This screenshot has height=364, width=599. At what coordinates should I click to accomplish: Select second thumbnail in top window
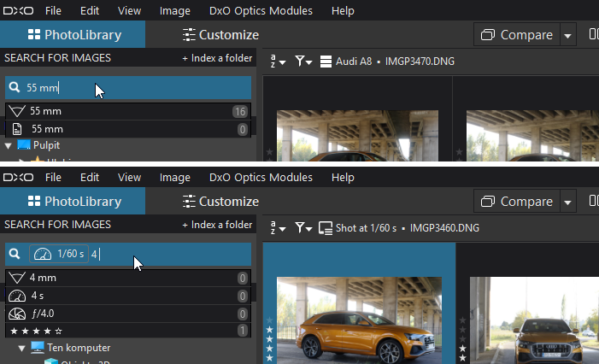click(x=532, y=136)
